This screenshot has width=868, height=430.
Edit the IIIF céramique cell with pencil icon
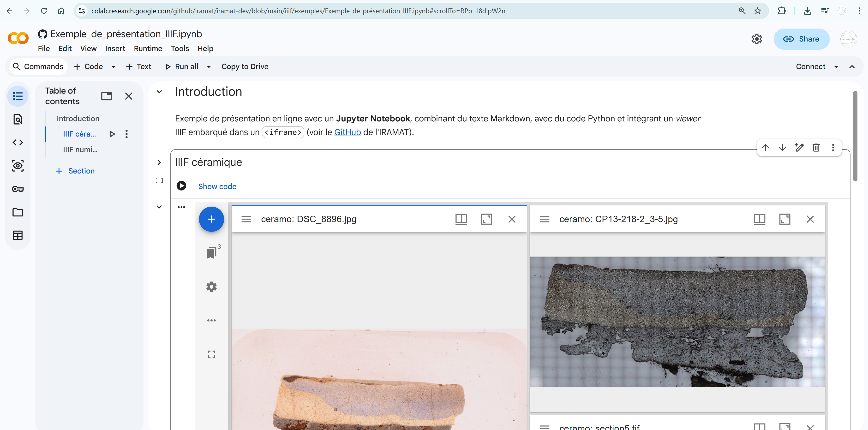pyautogui.click(x=799, y=148)
